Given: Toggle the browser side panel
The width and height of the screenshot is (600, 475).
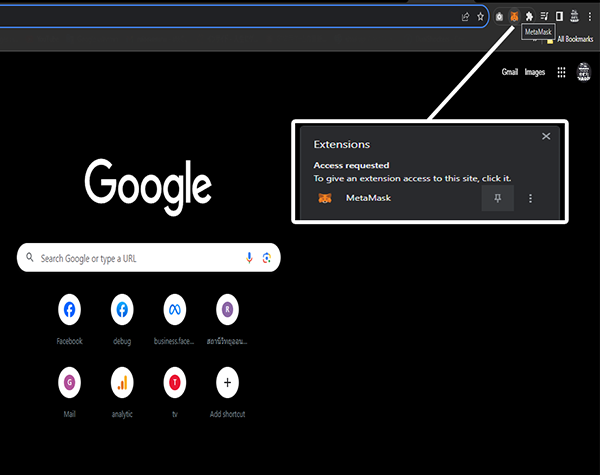Looking at the screenshot, I should (x=559, y=16).
